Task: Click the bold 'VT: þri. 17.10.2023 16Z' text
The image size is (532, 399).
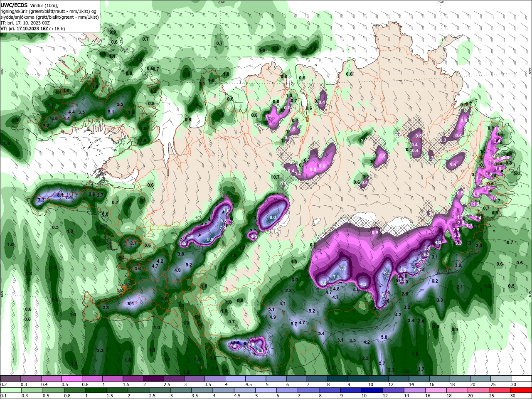Action: click(24, 29)
